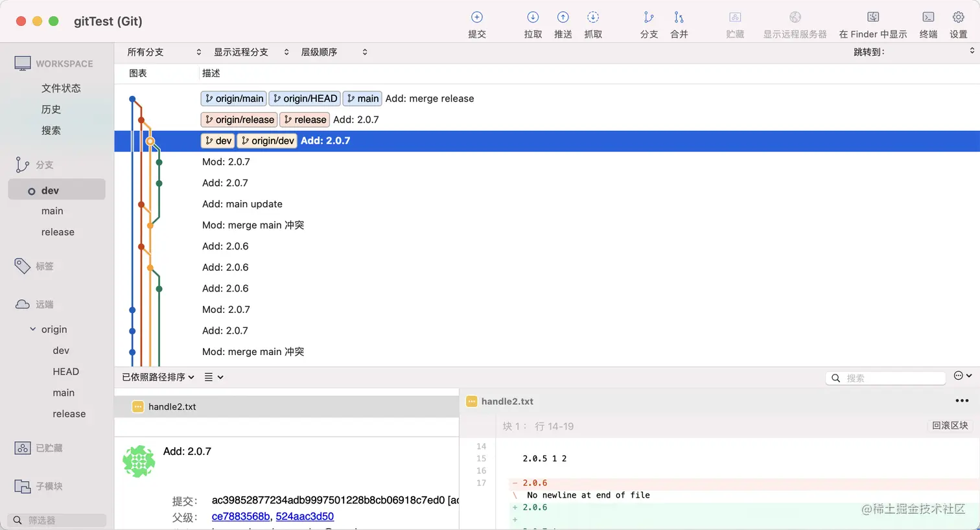Open the 层级顺序 ordering dropdown
The image size is (980, 530).
pos(334,52)
